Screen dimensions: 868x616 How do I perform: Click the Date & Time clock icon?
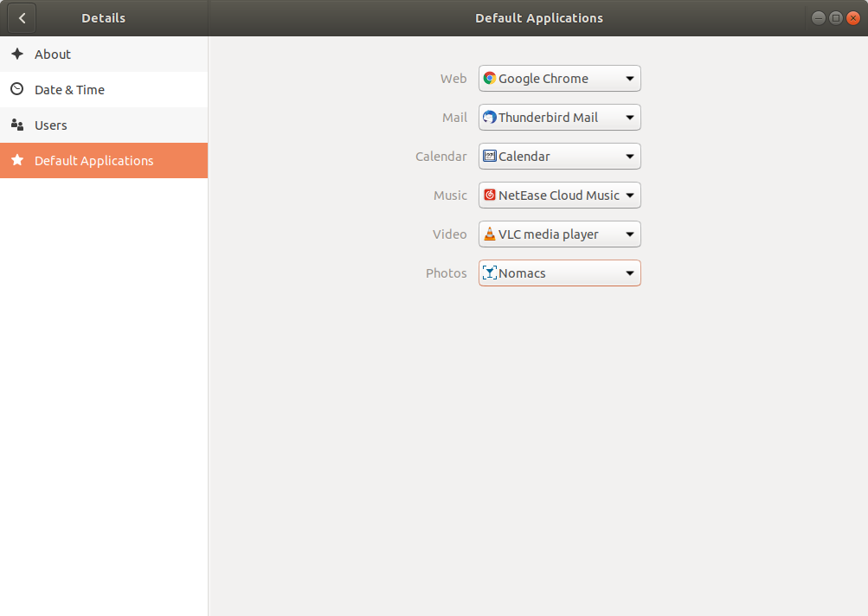tap(17, 89)
